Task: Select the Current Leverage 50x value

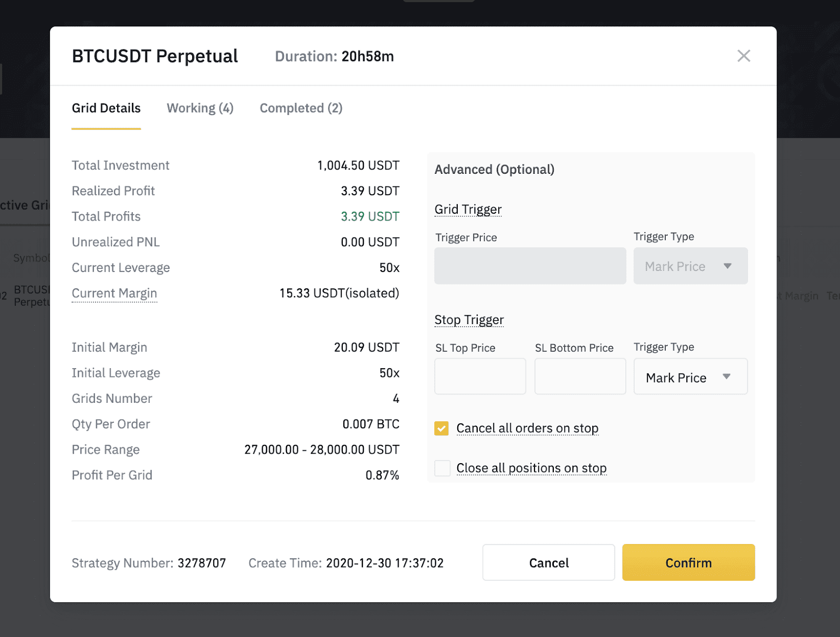Action: 390,268
